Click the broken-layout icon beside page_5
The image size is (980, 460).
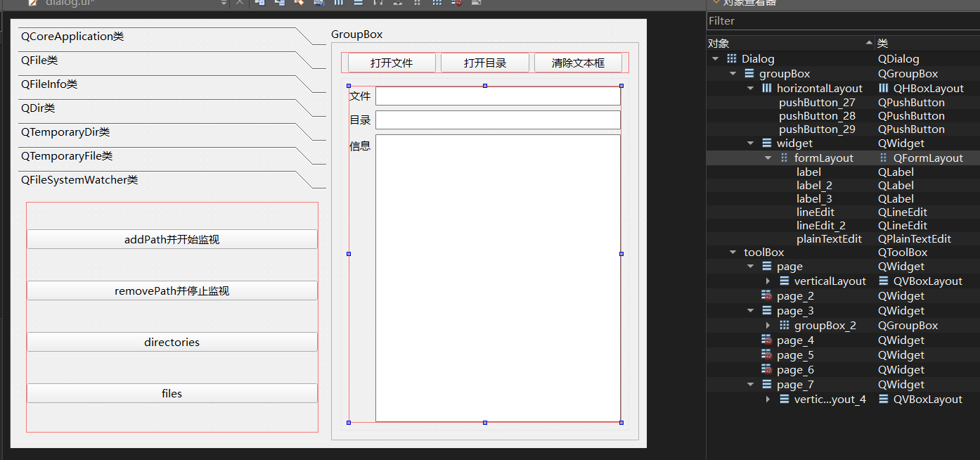pos(767,355)
